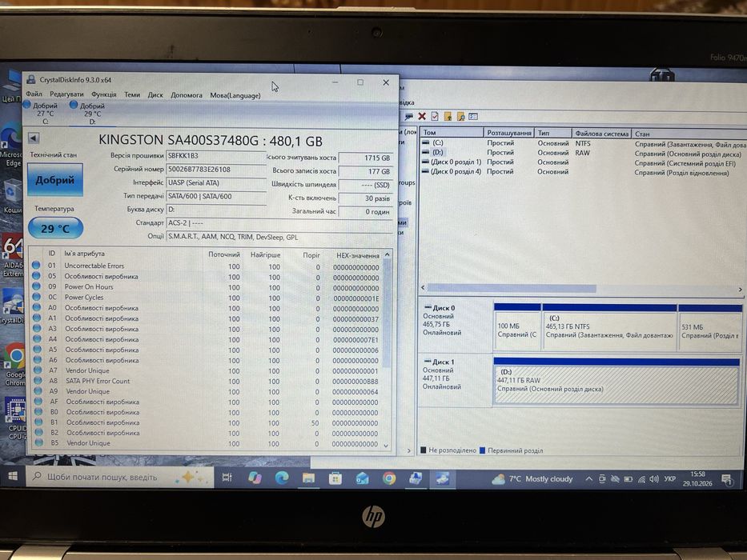Click the properties checkmark icon in Disk Management toolbar
The width and height of the screenshot is (747, 560).
point(435,116)
